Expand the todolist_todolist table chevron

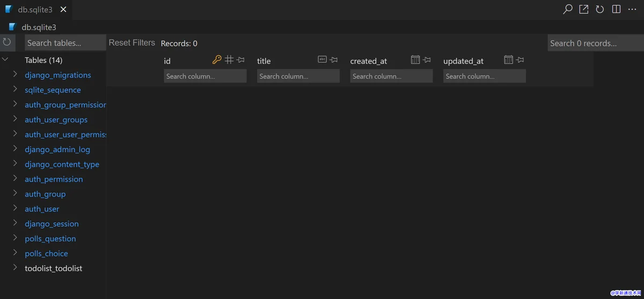(15, 268)
